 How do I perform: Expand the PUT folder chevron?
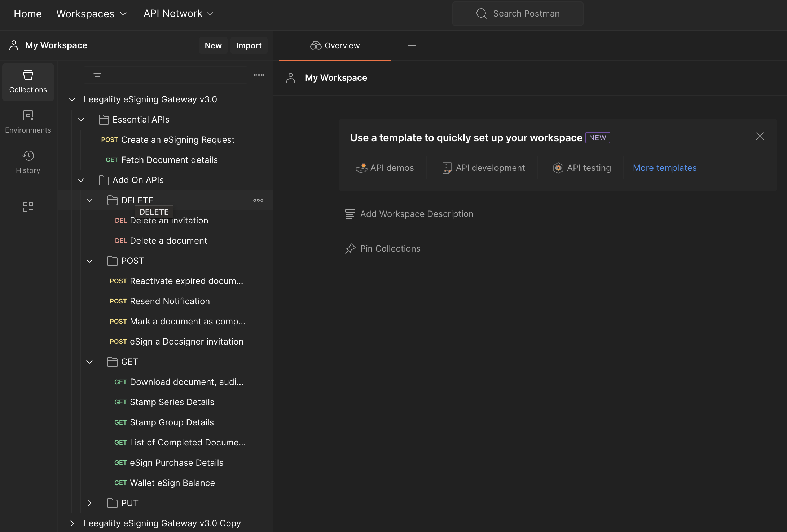click(89, 503)
